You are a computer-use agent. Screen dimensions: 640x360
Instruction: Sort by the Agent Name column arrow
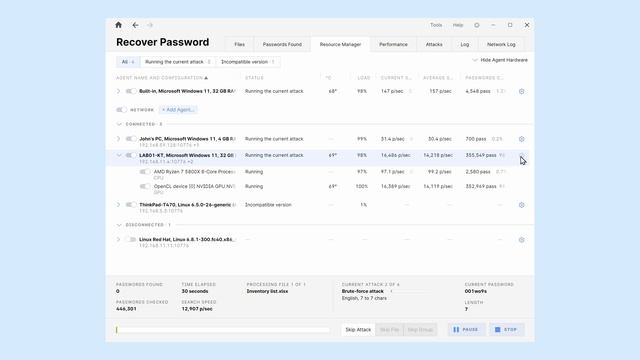pos(206,78)
